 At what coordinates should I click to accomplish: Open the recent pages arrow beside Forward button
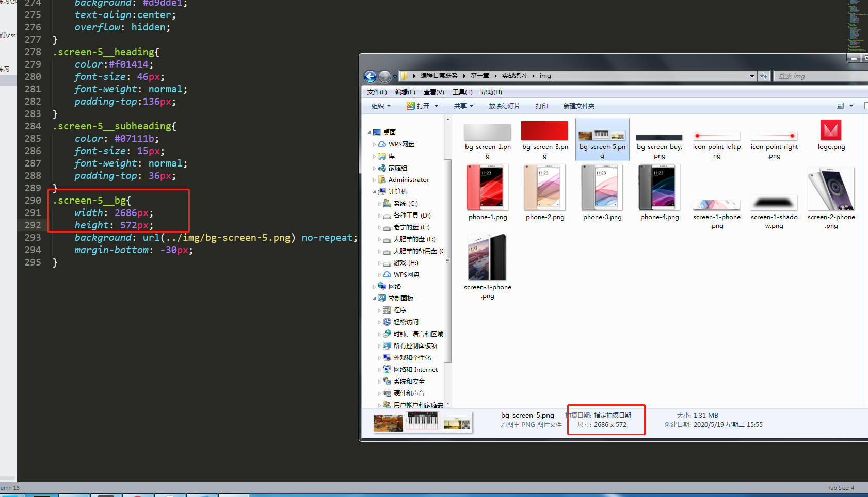(395, 76)
